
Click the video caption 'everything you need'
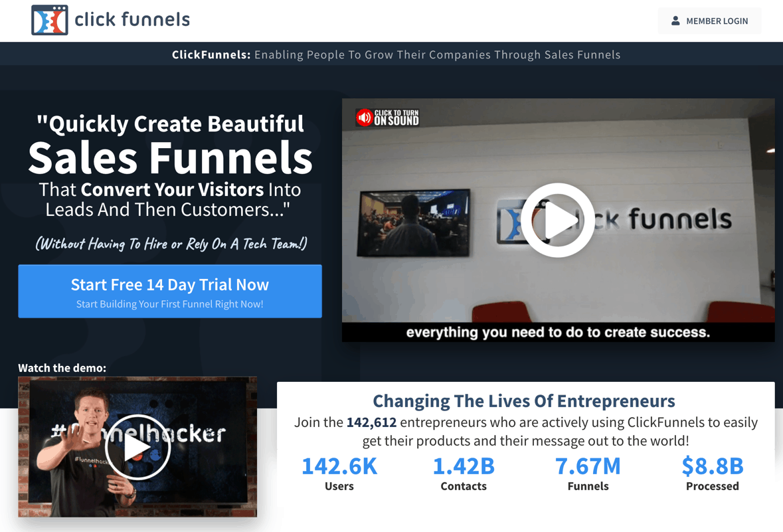pos(558,332)
